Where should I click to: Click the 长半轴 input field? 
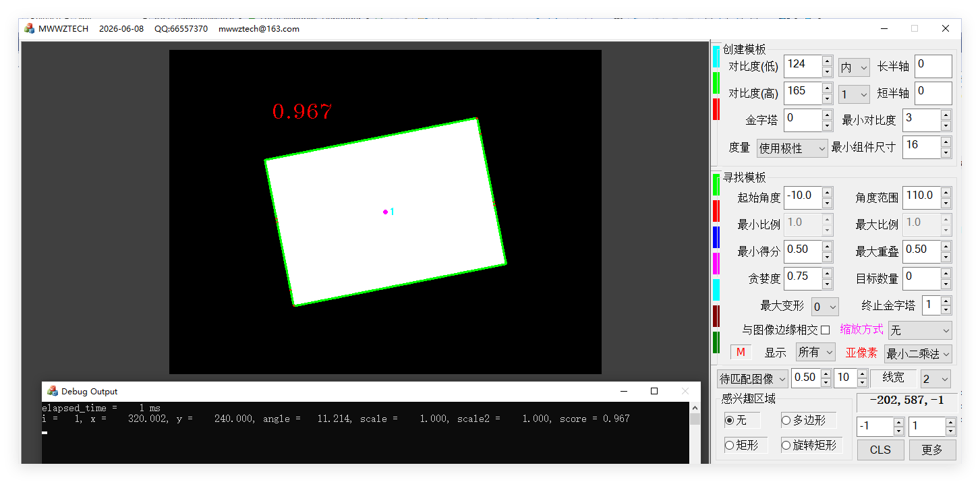click(933, 66)
